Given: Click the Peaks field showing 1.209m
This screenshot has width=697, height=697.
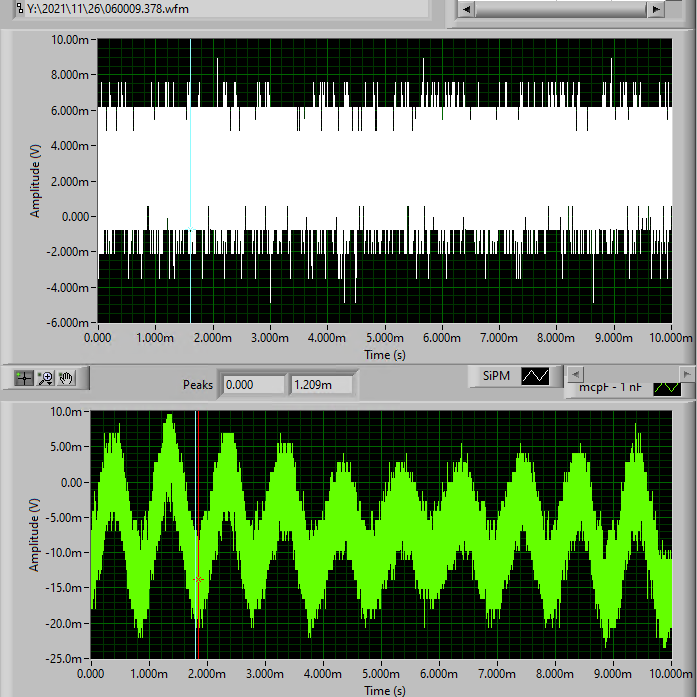Looking at the screenshot, I should pos(322,384).
